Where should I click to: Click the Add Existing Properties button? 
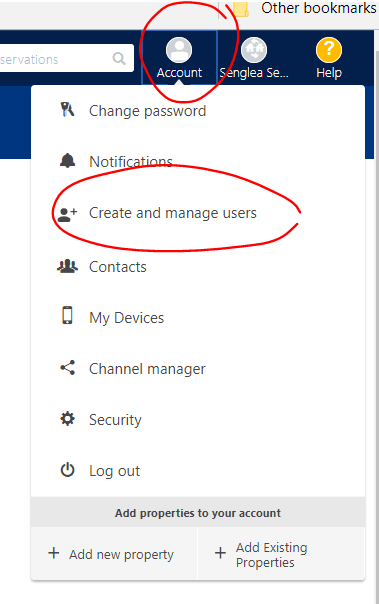click(281, 554)
